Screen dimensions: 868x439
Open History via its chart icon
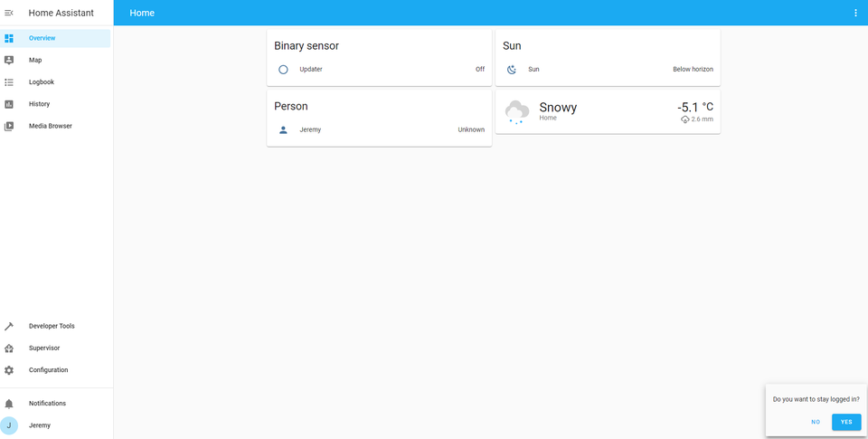click(x=9, y=104)
